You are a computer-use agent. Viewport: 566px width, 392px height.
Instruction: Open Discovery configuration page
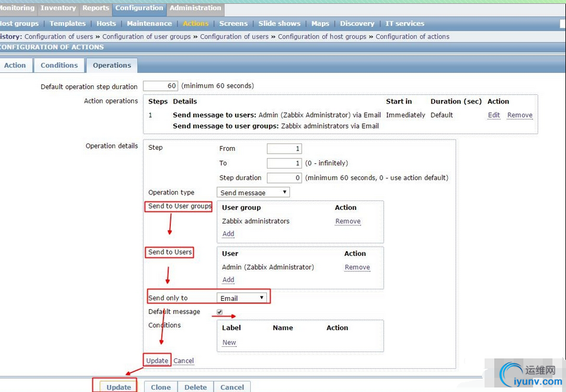[x=357, y=23]
